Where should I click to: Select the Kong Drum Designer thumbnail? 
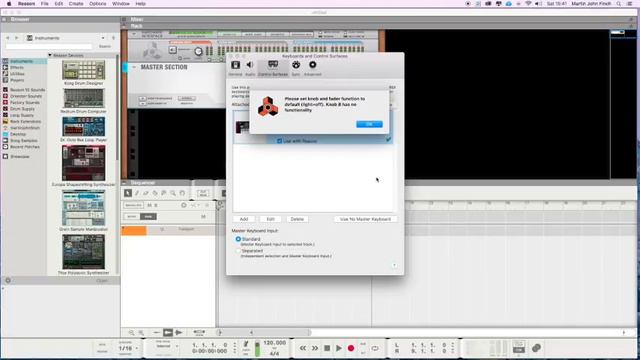pyautogui.click(x=83, y=70)
